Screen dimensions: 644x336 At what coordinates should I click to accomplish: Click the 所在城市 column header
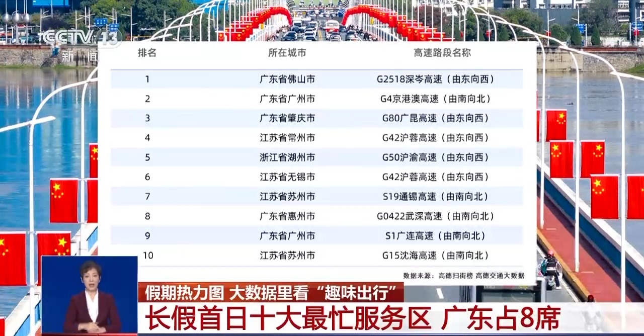coord(287,53)
